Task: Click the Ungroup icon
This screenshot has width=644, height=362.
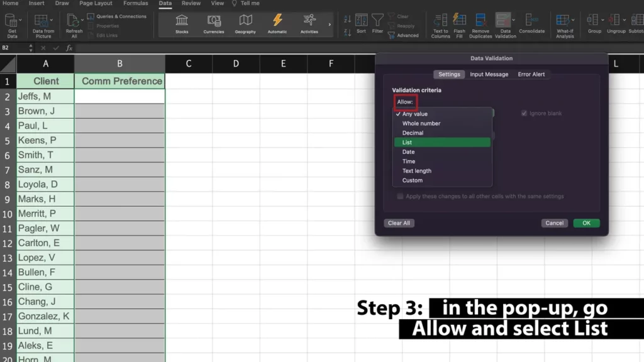Action: (614, 19)
